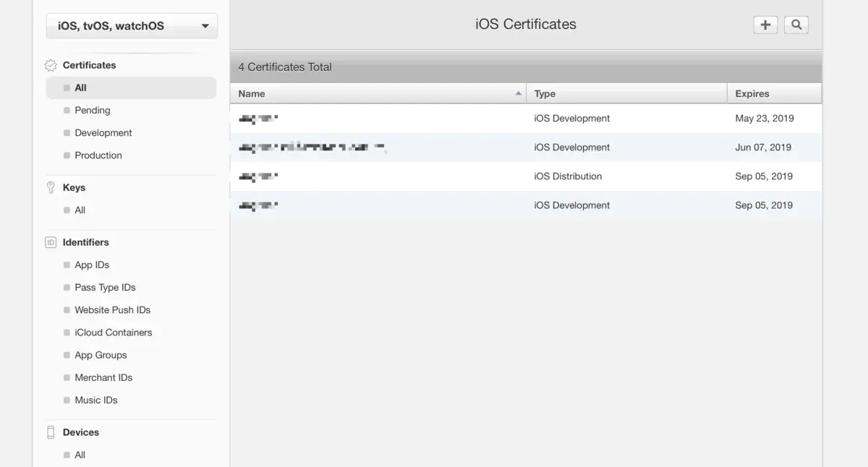Open Website Push IDs

[x=112, y=310]
